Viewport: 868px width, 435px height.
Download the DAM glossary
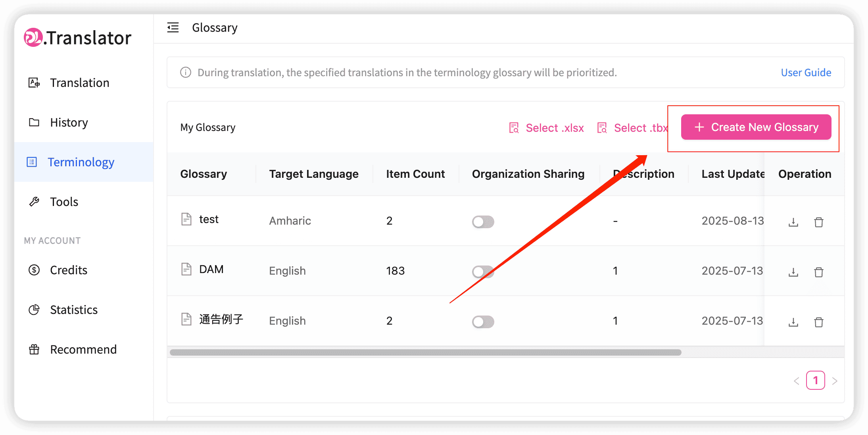pos(793,272)
